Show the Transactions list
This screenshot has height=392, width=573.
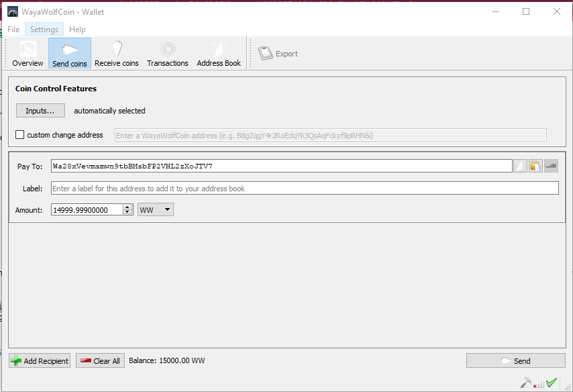point(167,54)
